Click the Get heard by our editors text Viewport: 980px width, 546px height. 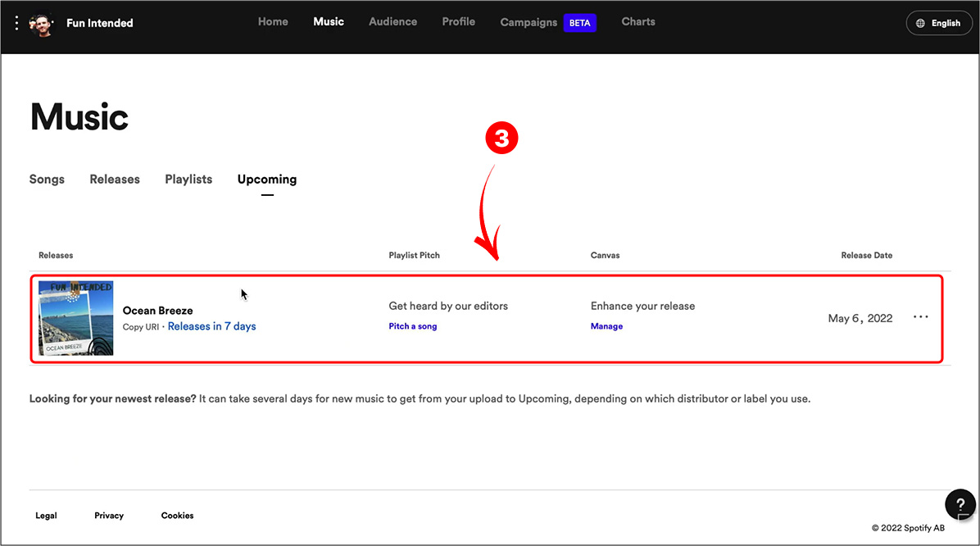(x=448, y=306)
